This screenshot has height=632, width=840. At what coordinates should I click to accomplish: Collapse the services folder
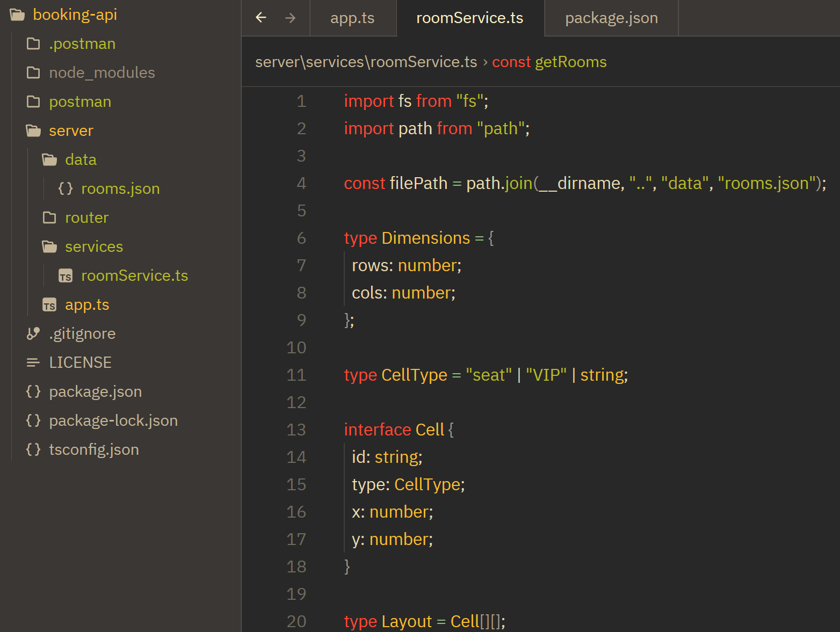[x=93, y=246]
